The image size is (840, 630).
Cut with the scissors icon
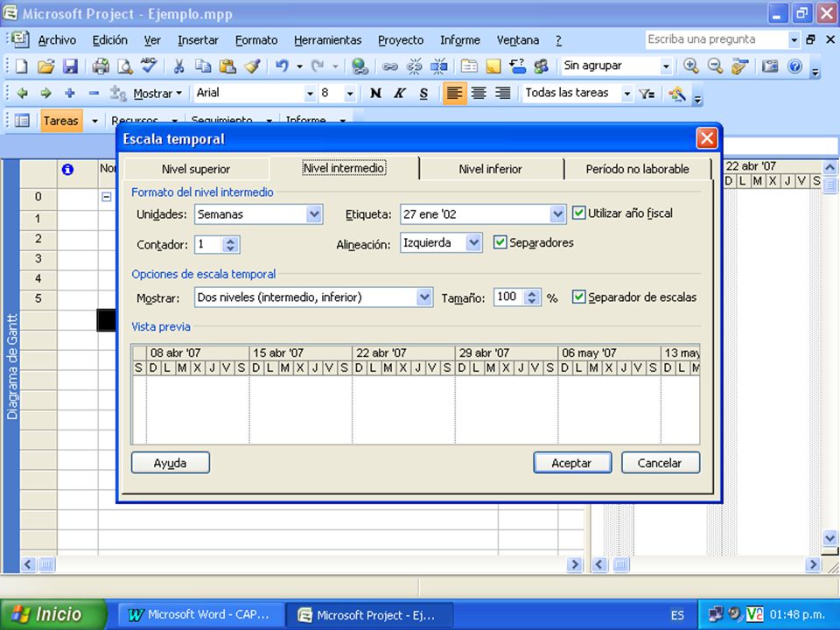click(x=178, y=66)
